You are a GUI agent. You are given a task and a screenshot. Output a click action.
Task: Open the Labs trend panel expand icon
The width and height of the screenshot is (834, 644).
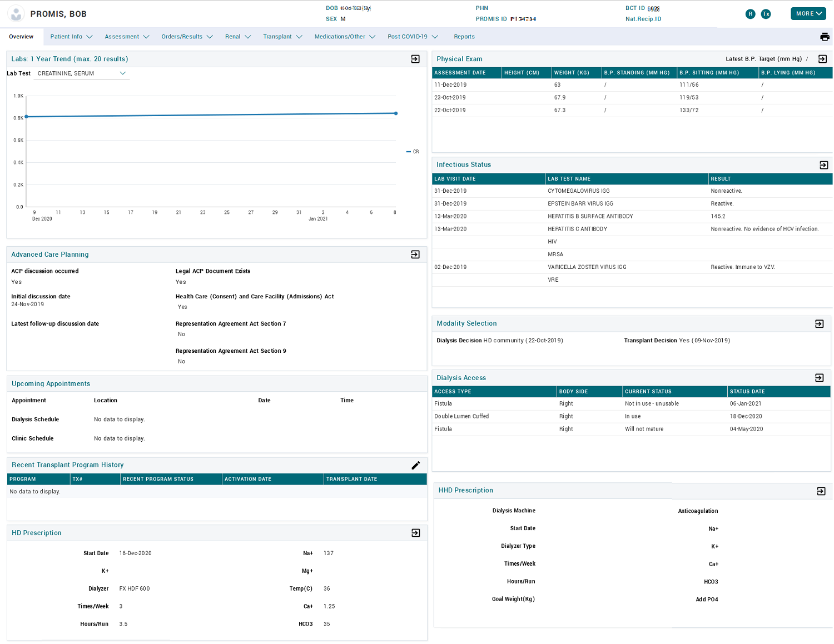pyautogui.click(x=415, y=59)
